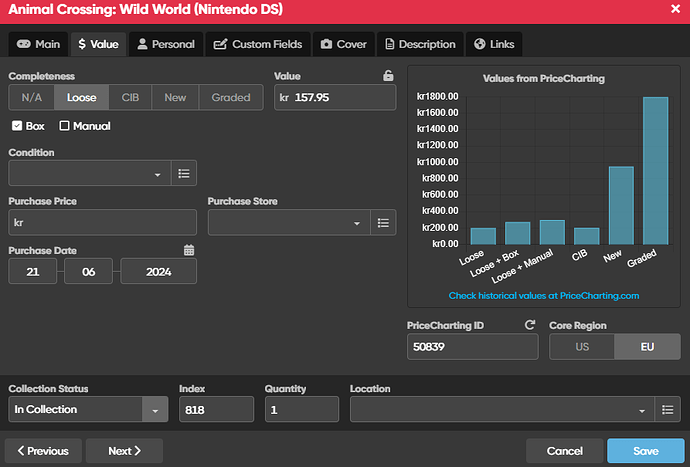The height and width of the screenshot is (467, 690).
Task: Go to the Personal tab
Action: tap(166, 44)
